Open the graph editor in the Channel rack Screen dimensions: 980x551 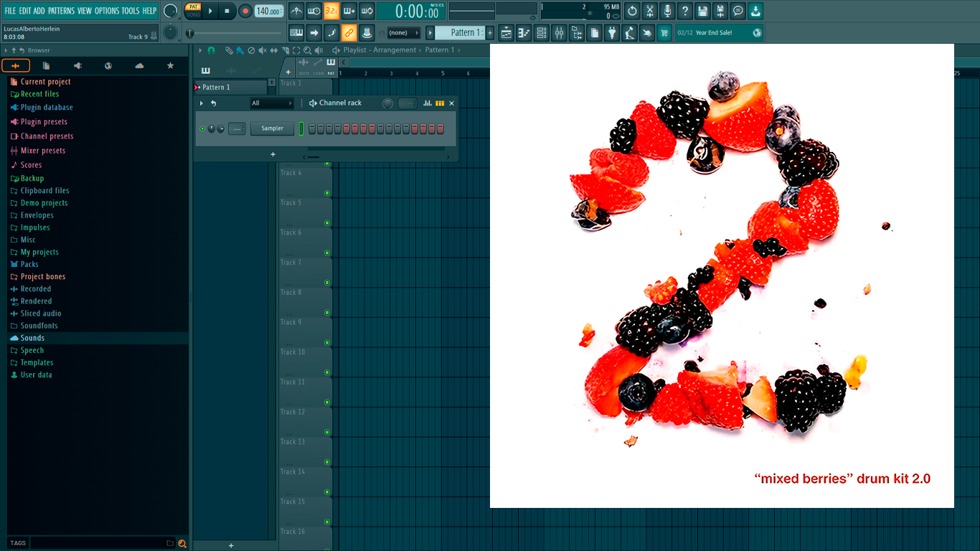428,103
